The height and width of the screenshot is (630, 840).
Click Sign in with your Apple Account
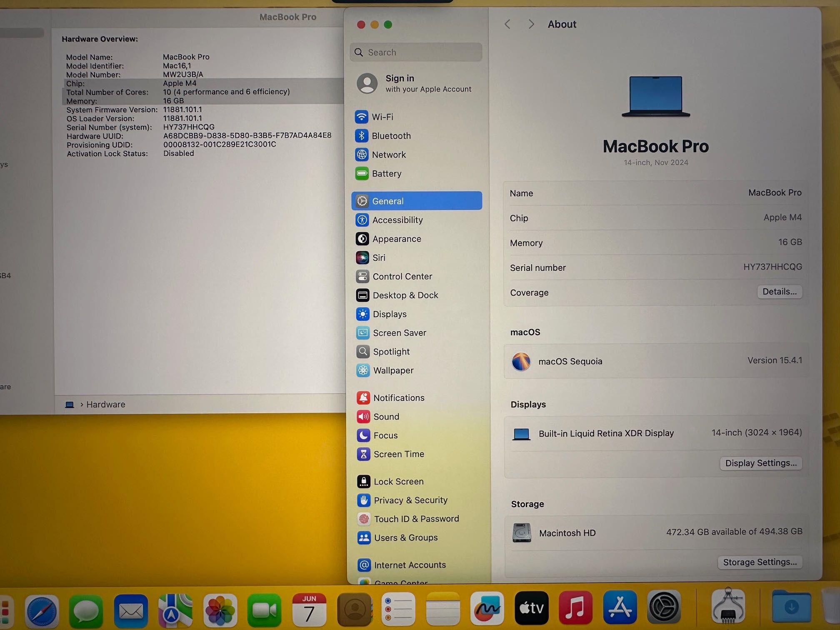[x=415, y=83]
